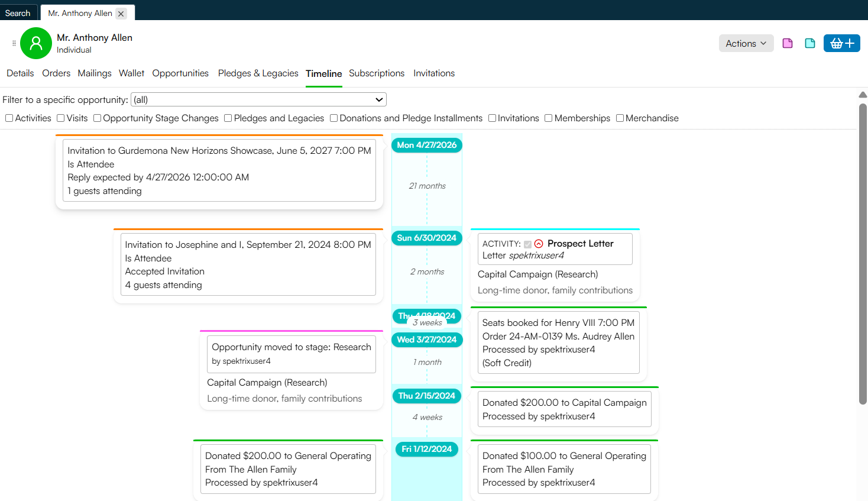The height and width of the screenshot is (501, 868).
Task: Click the Mr. Anthony Allen name heading
Action: coord(95,37)
